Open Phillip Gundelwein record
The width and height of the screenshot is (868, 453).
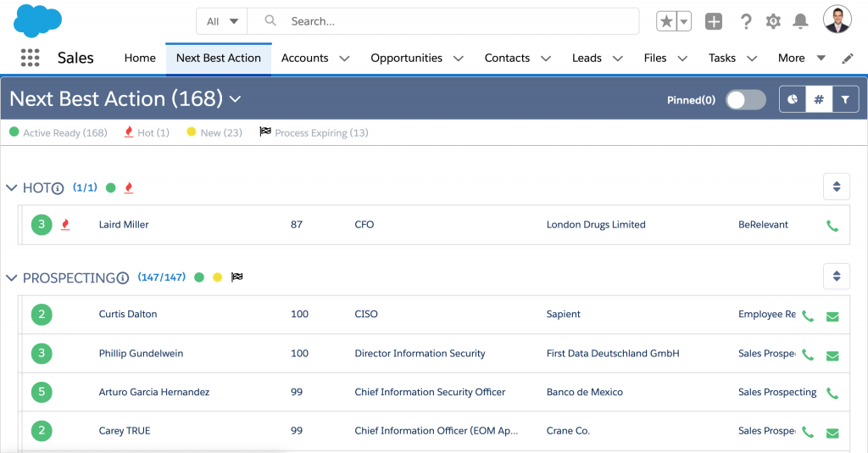[141, 353]
